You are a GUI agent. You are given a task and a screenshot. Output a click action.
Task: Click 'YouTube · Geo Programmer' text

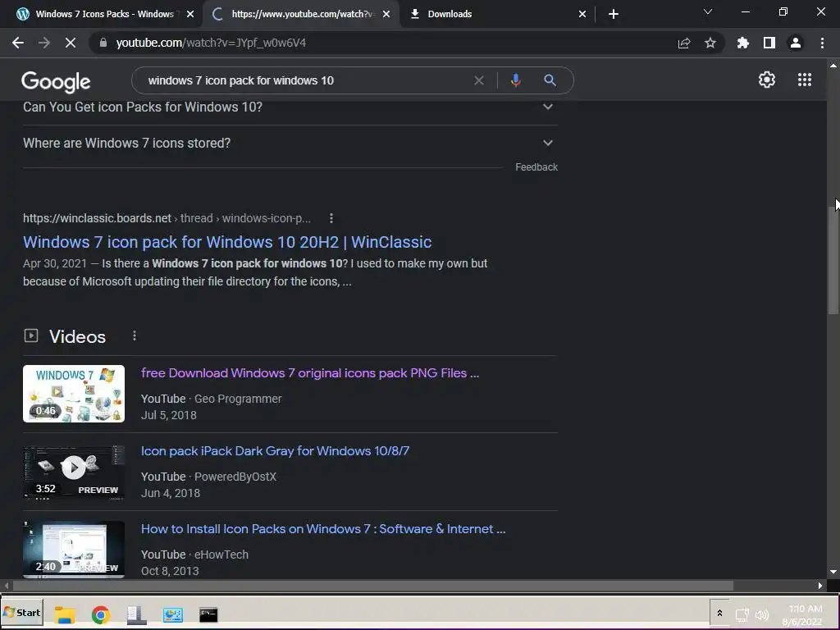(x=211, y=399)
